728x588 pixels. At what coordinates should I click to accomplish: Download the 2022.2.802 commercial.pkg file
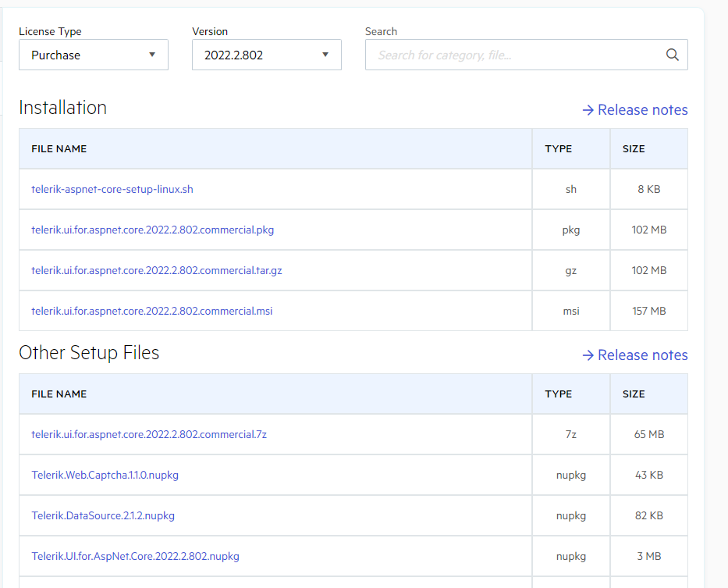pos(153,230)
